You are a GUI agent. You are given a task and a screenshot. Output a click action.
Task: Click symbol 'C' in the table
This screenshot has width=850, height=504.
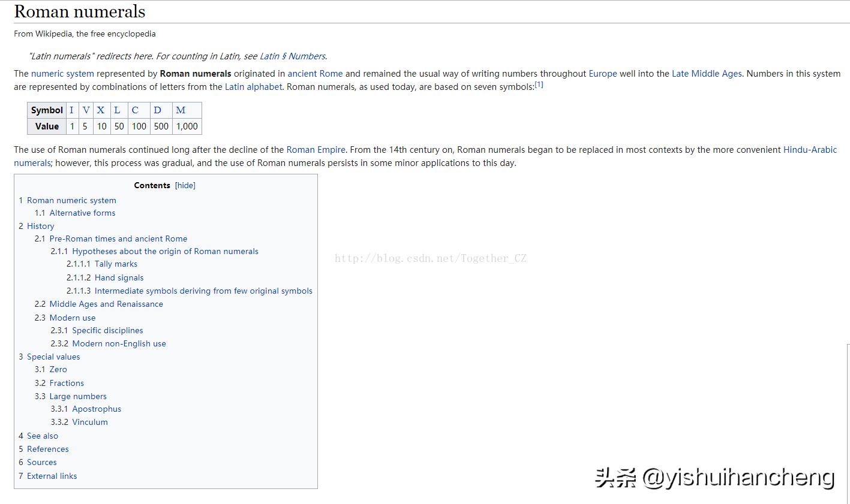point(135,110)
